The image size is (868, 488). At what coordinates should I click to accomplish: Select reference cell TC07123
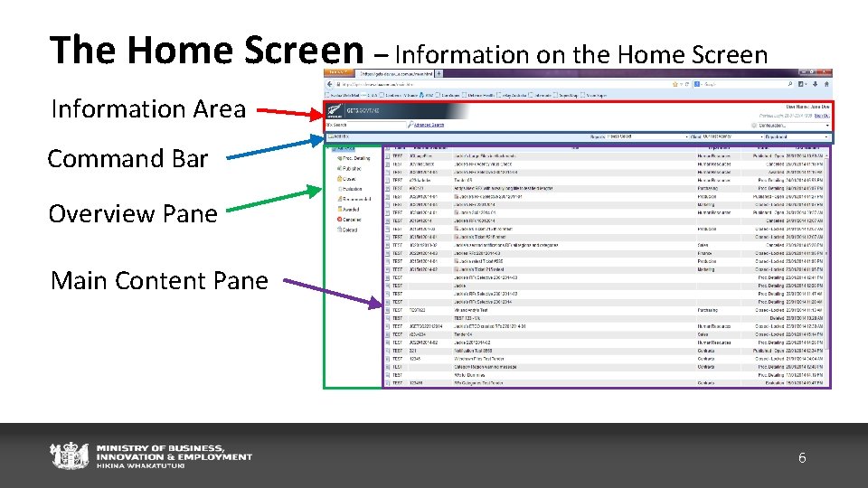click(418, 310)
